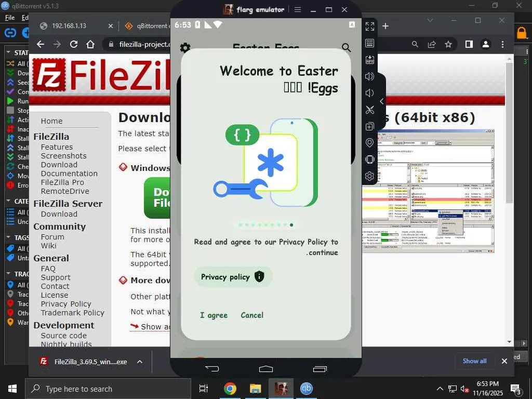532x399 pixels.
Task: Click the qBittorrent lock icon
Action: coord(522,33)
